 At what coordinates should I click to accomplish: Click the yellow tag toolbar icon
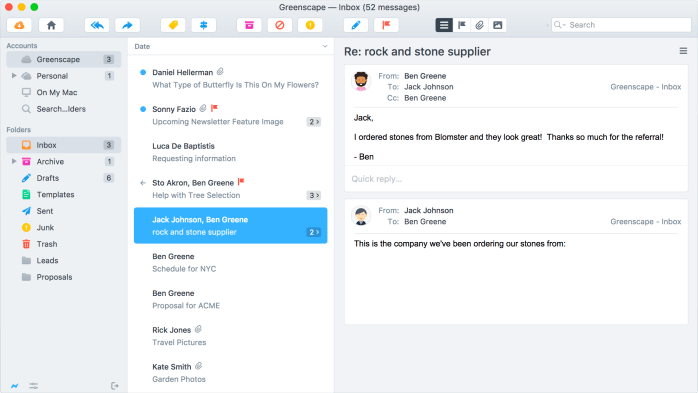point(173,25)
